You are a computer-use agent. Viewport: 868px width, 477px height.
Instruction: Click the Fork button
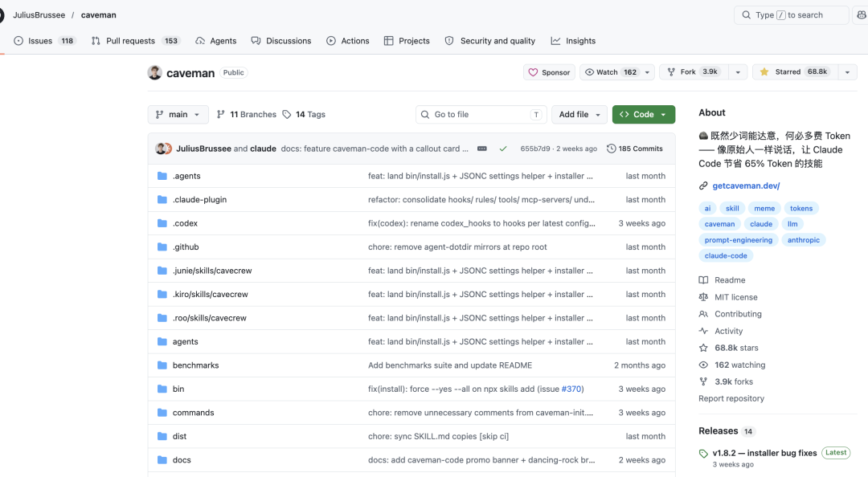694,72
